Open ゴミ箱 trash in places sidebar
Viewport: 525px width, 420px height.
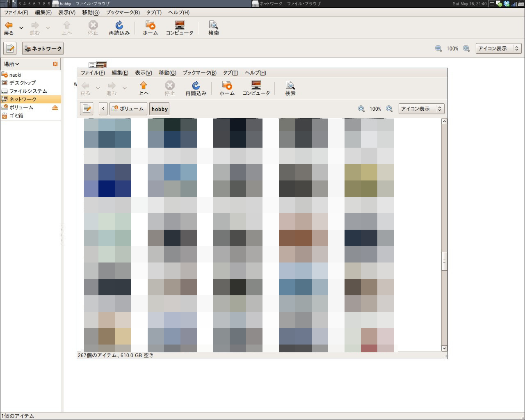click(x=31, y=116)
